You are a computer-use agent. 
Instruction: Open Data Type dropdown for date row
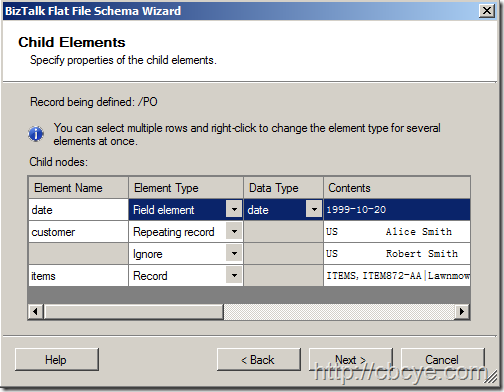[x=314, y=210]
